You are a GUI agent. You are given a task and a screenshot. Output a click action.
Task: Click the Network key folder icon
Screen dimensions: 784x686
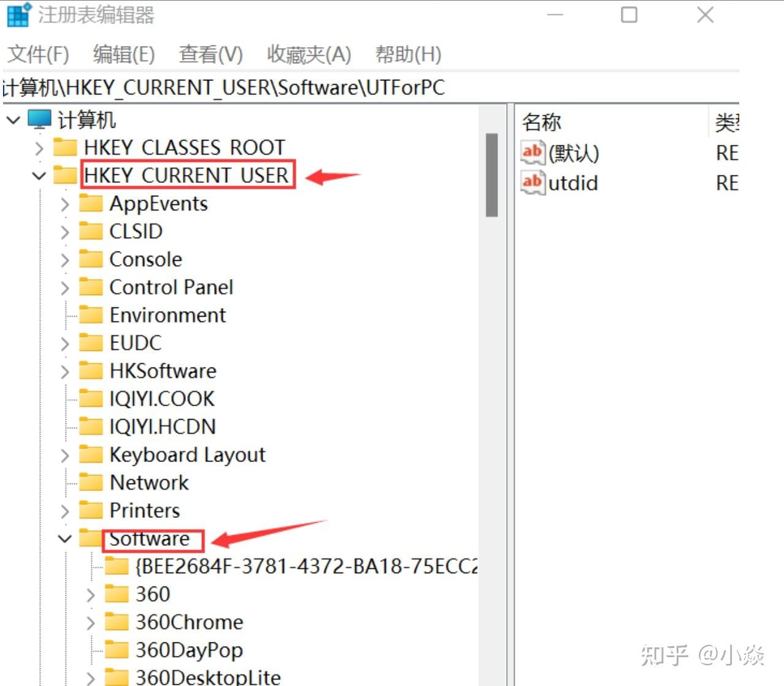(x=91, y=483)
